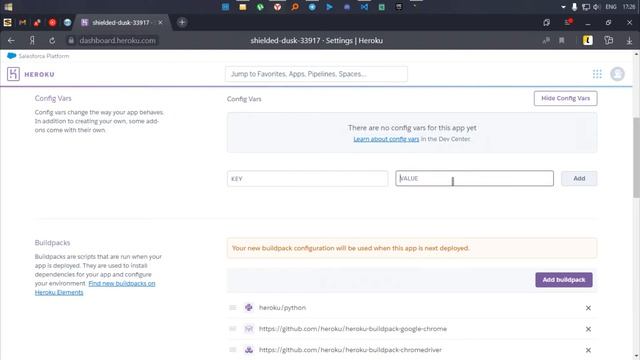Bookmark this page with the bookmark icon
Image resolution: width=640 pixels, height=360 pixels.
click(562, 40)
